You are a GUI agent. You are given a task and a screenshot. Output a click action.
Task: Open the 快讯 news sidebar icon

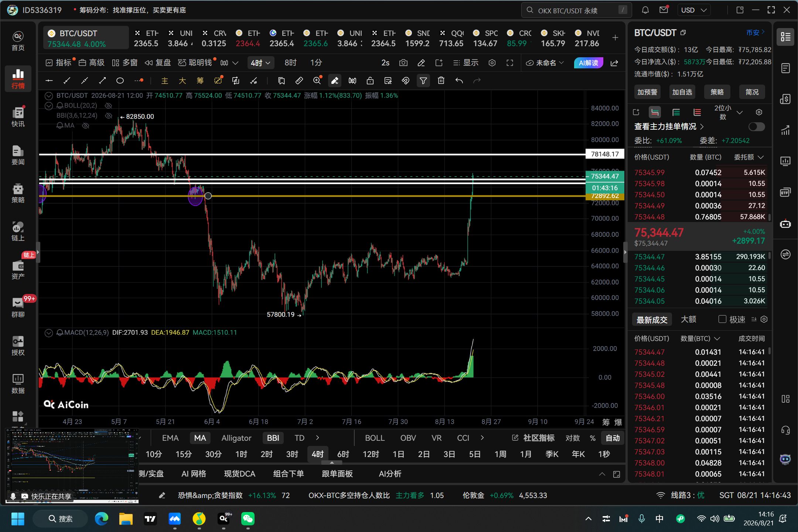point(18,117)
